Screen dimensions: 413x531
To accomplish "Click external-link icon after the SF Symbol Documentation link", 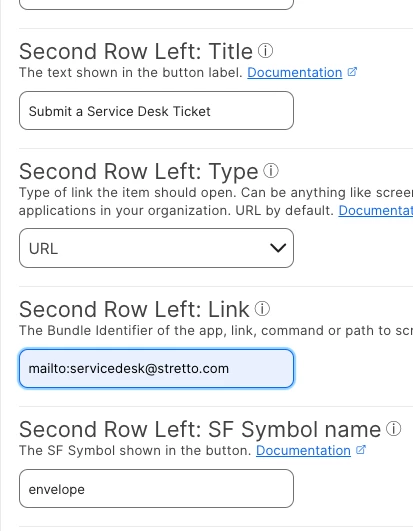I will 361,450.
